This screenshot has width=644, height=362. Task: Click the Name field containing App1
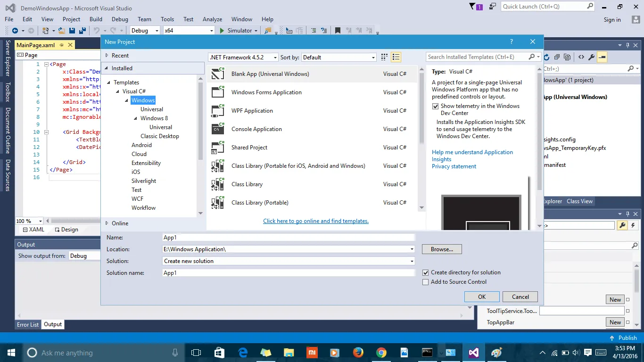click(288, 238)
